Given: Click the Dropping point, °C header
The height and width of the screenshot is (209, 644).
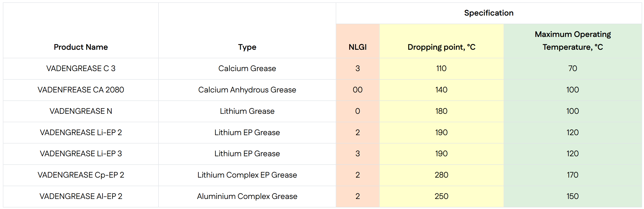Looking at the screenshot, I should (x=441, y=47).
